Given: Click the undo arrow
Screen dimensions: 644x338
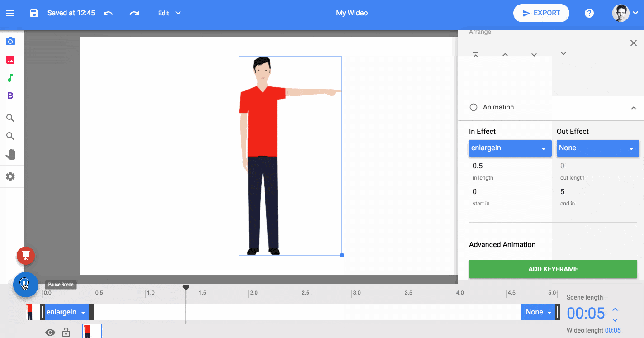Looking at the screenshot, I should [108, 13].
